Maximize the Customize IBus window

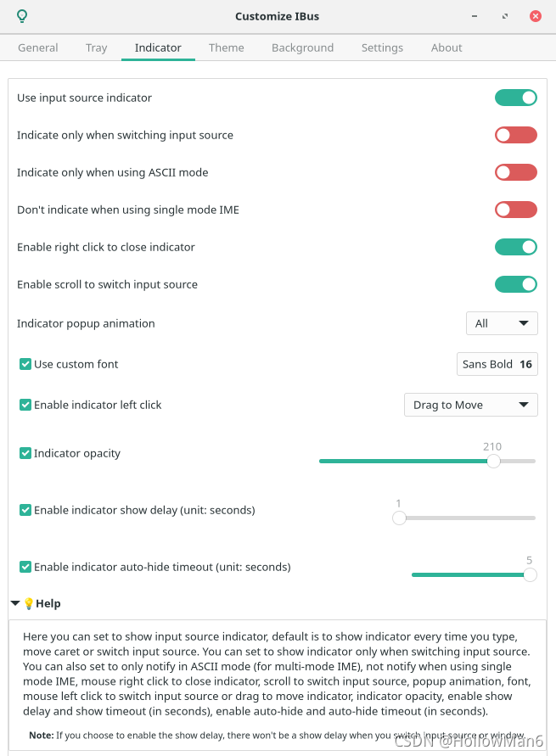click(x=504, y=16)
